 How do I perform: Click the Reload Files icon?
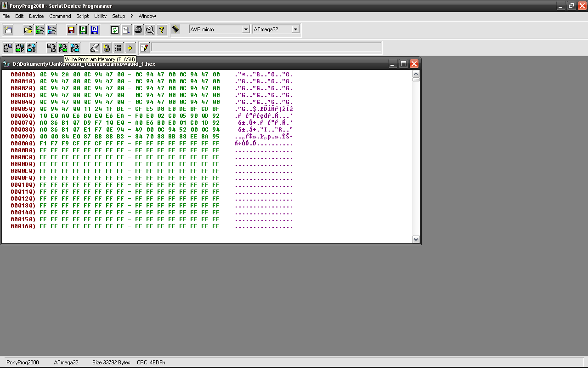click(x=115, y=30)
